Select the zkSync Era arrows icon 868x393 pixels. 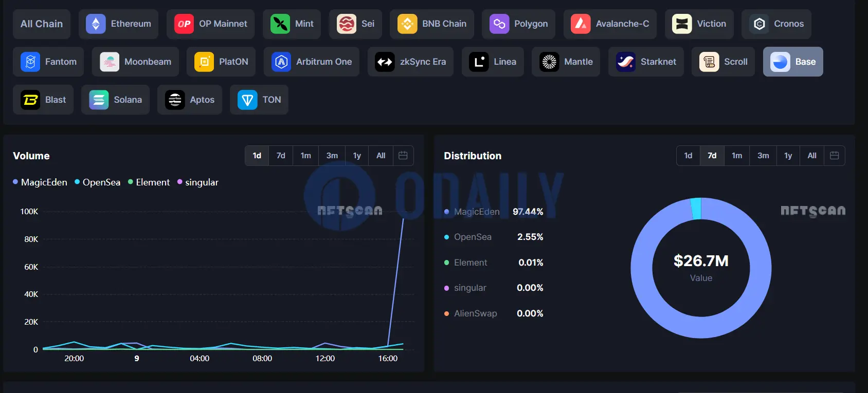coord(385,62)
